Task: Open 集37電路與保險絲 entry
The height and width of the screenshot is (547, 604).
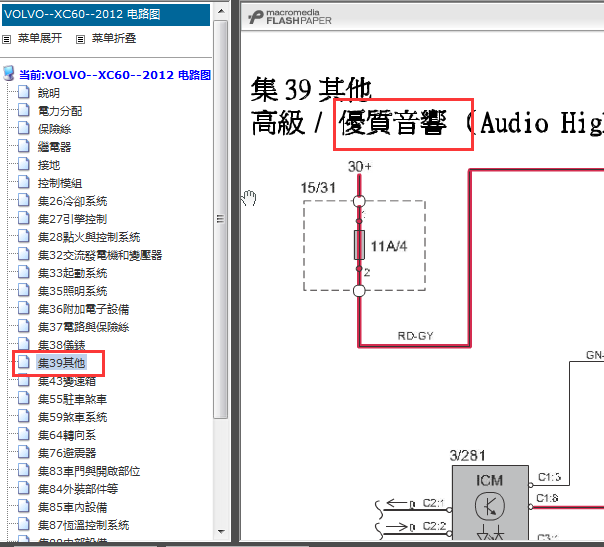Action: tap(84, 327)
